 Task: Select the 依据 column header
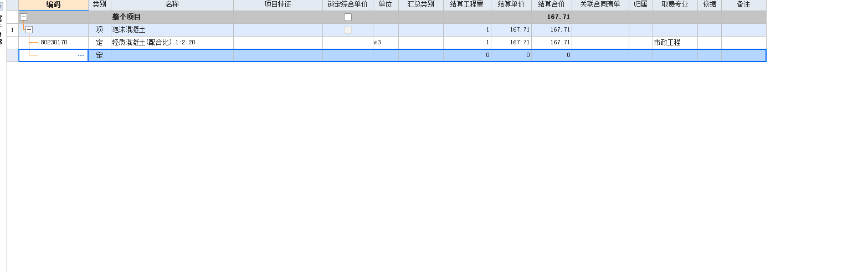tap(710, 4)
